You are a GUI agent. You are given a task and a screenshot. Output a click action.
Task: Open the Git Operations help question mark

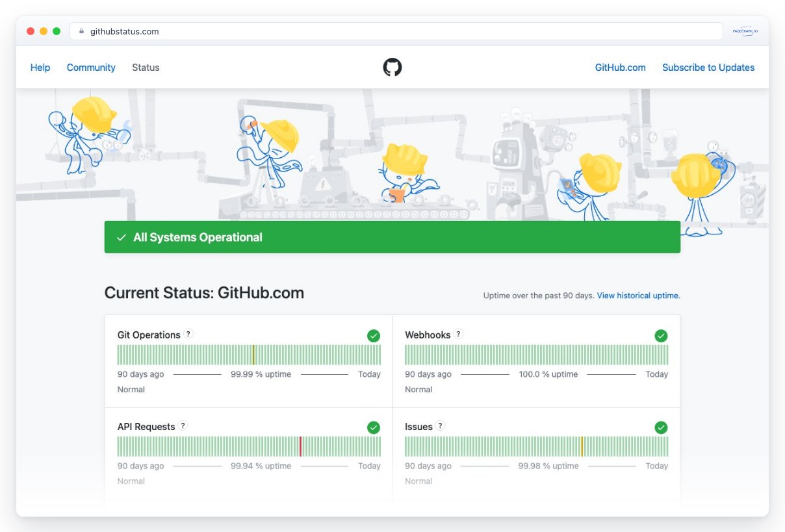click(x=188, y=334)
